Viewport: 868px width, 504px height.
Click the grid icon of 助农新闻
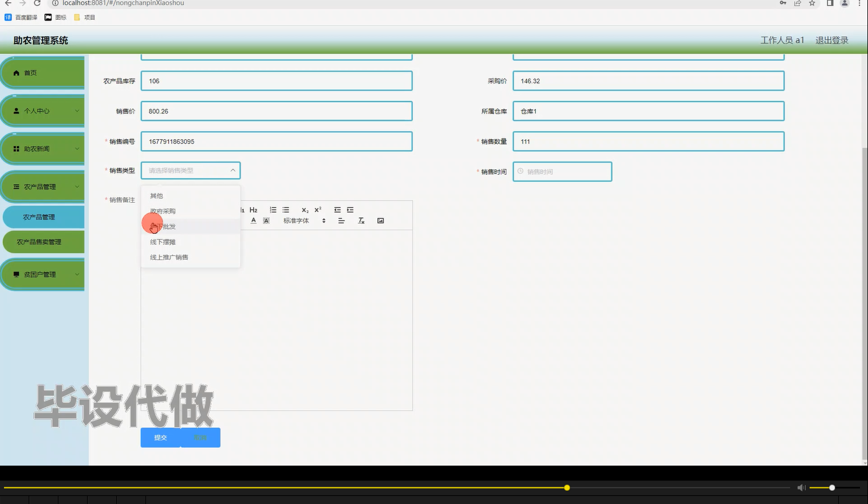coord(16,149)
